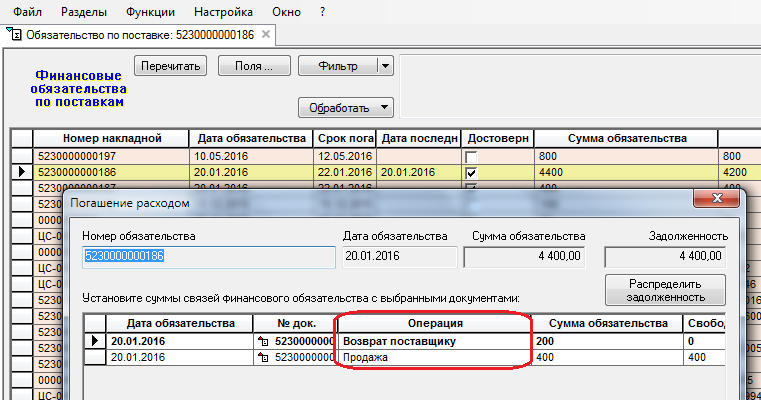Enable the Достоверн checkbox for row 5230000000197
This screenshot has width=761, height=400.
click(471, 157)
